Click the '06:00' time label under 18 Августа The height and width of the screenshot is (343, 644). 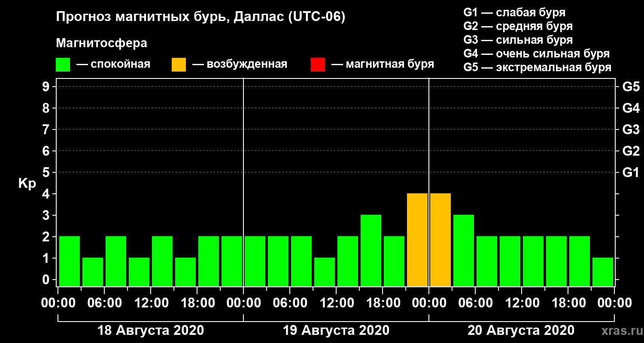(x=104, y=303)
